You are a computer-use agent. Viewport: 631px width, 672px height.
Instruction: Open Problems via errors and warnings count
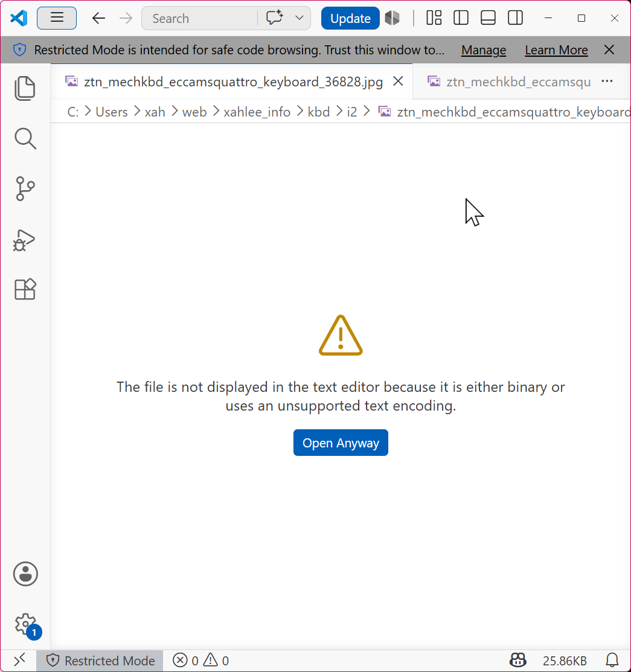[x=200, y=661]
